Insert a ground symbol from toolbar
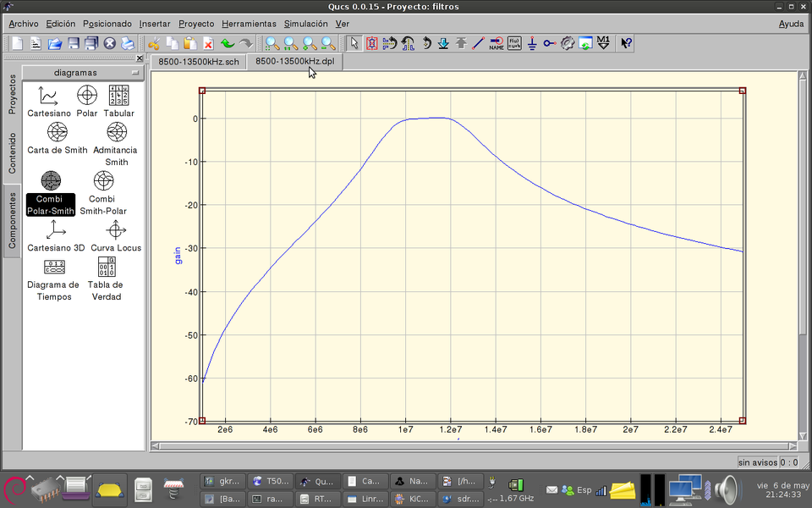The width and height of the screenshot is (812, 508). click(532, 42)
